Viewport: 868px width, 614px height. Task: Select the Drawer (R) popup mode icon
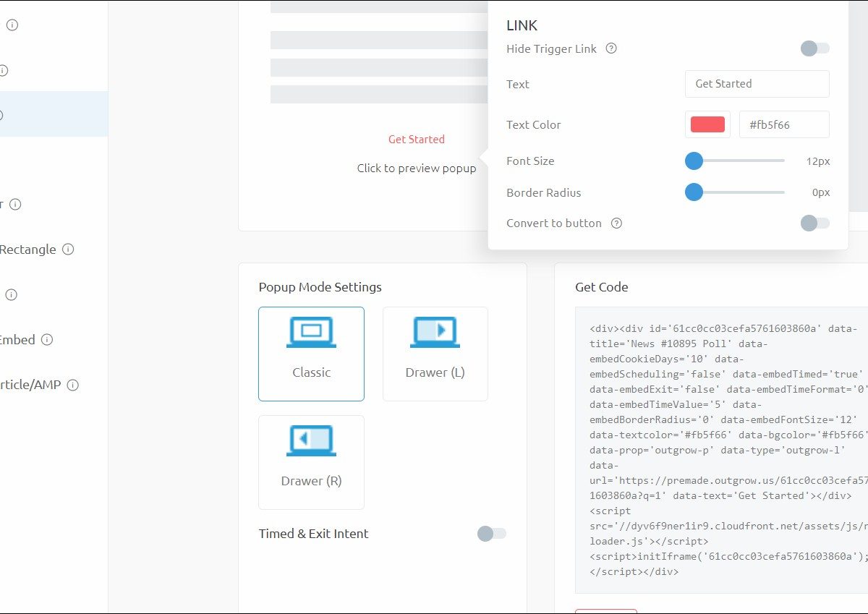[x=311, y=441]
